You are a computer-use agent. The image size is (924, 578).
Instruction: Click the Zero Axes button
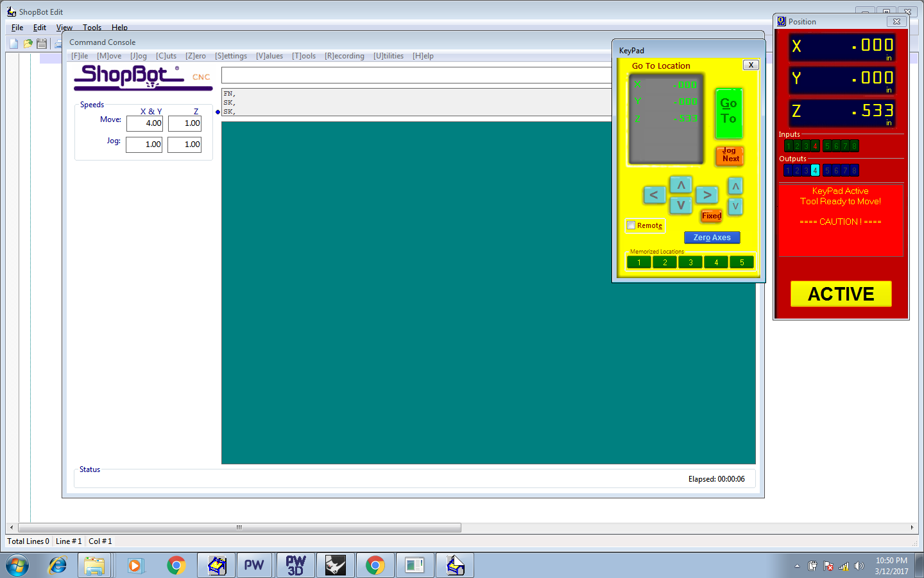(712, 238)
